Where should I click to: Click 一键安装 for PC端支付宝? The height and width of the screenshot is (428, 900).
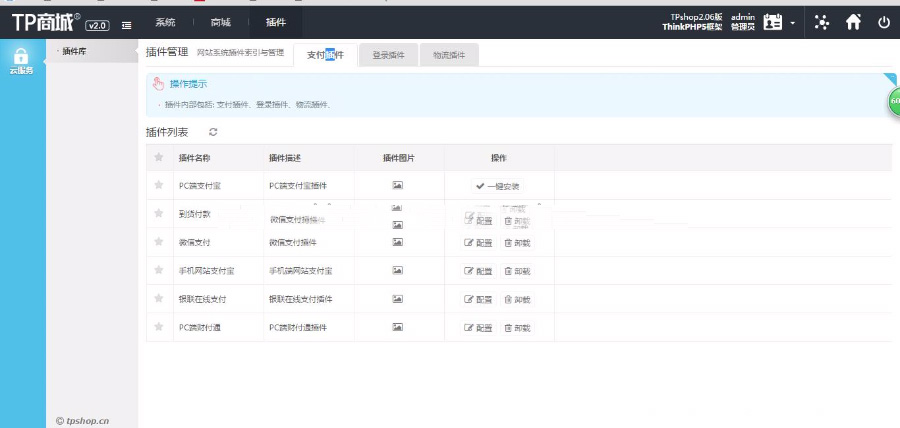click(497, 186)
